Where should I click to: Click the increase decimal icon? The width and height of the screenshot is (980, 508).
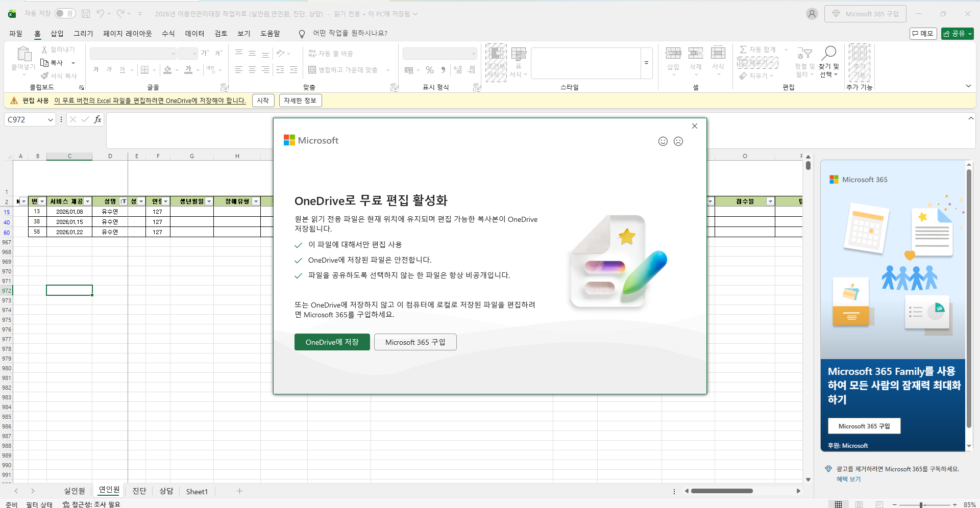pyautogui.click(x=458, y=70)
